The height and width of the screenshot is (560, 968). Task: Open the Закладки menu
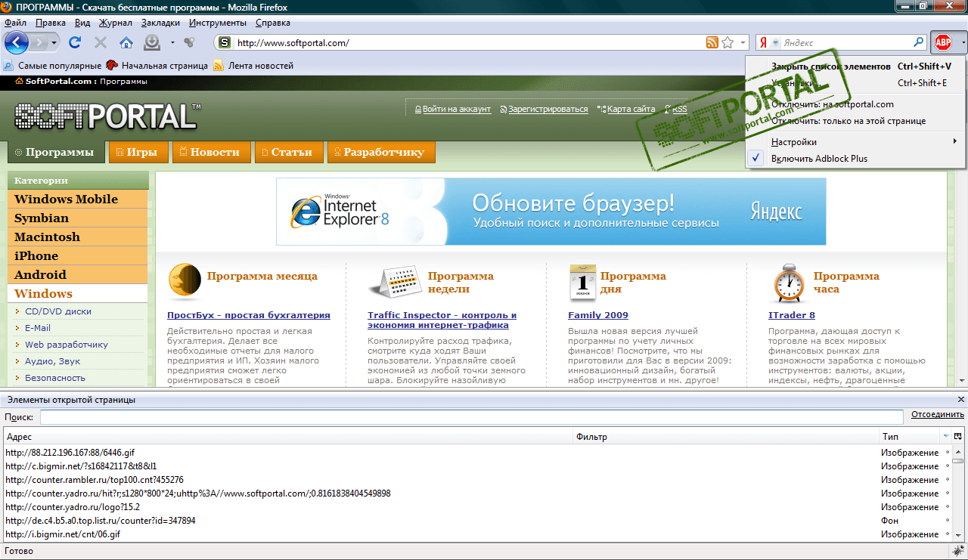[x=160, y=23]
